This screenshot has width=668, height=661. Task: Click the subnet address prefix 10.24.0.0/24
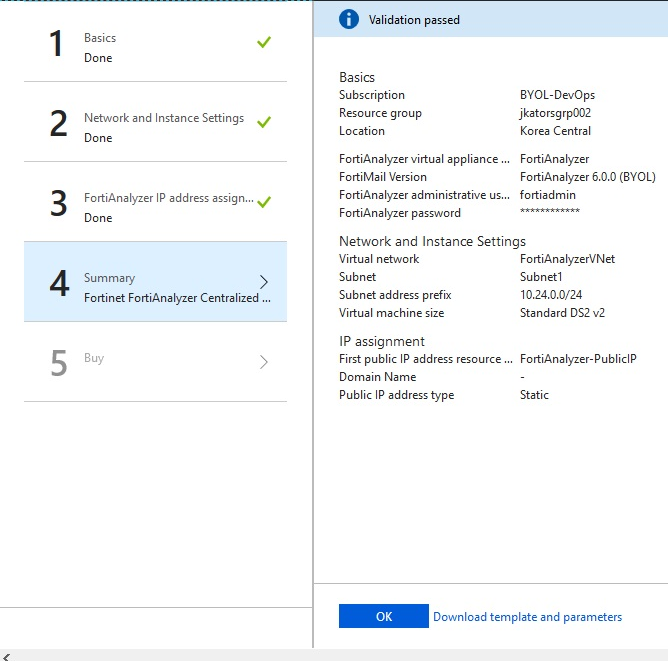click(551, 295)
